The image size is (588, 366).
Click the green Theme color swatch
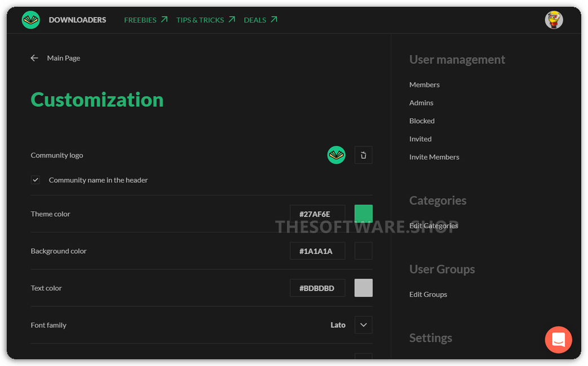coord(363,214)
